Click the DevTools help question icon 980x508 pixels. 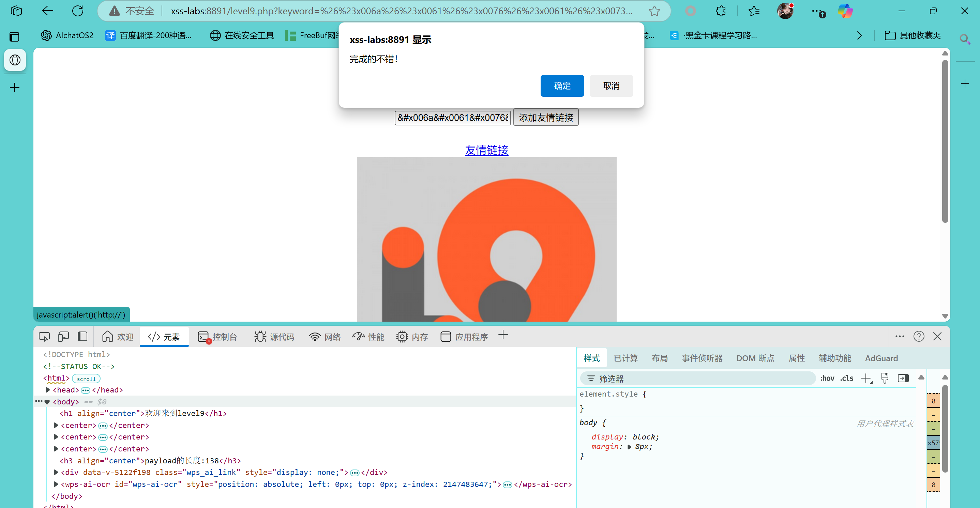click(918, 337)
